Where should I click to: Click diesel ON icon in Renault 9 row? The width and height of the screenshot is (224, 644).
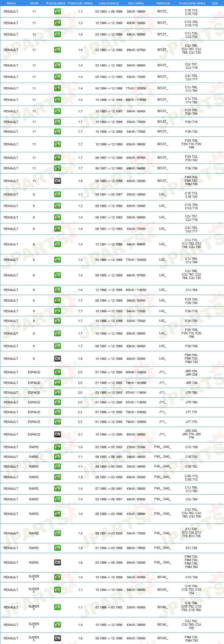[57, 359]
